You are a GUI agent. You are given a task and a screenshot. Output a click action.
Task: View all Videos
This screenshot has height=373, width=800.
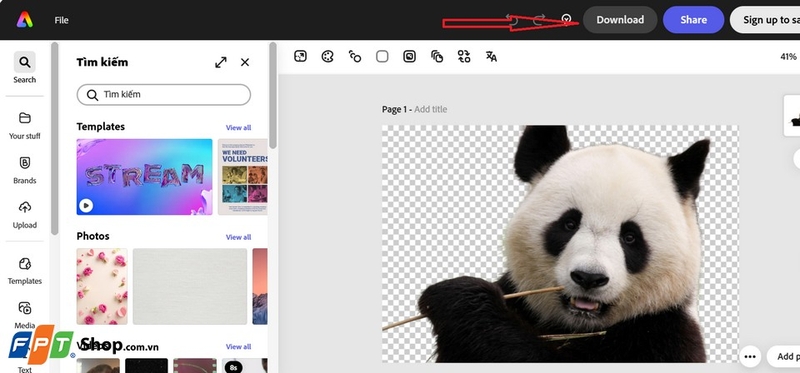coord(238,346)
